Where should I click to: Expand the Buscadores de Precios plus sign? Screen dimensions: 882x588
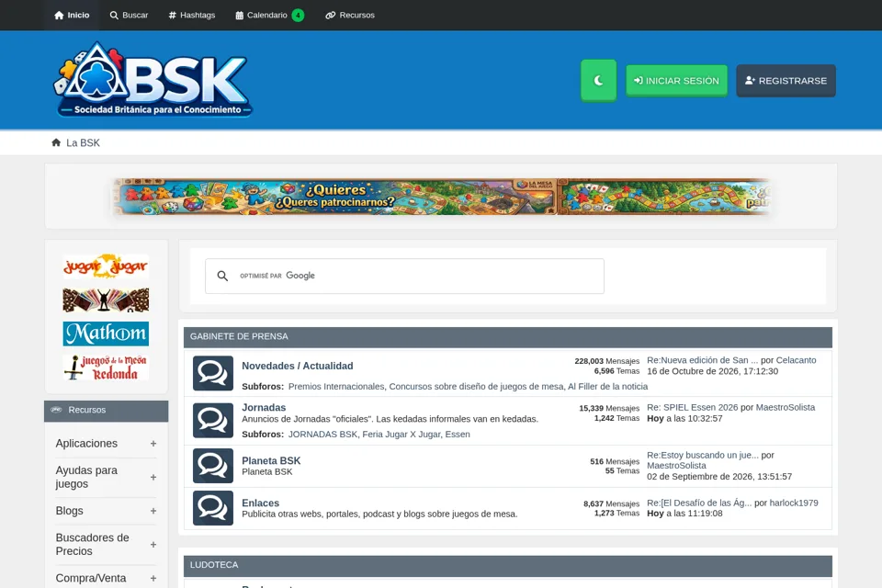point(153,545)
